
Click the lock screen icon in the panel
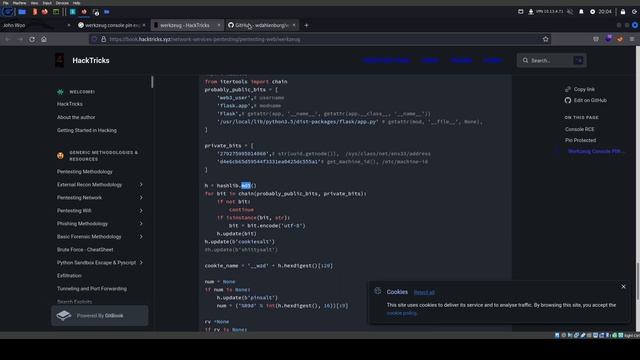tap(623, 12)
